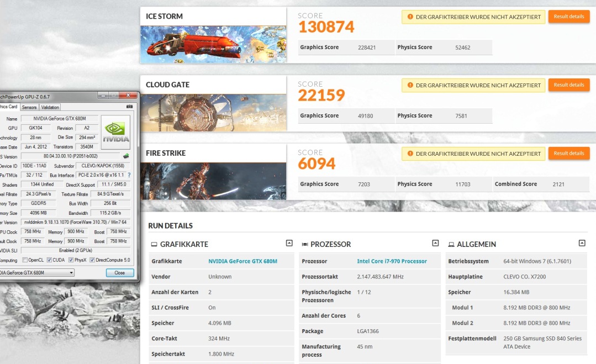This screenshot has height=364, width=596.
Task: Click the Cloud Gate physics score 7581
Action: tap(461, 116)
